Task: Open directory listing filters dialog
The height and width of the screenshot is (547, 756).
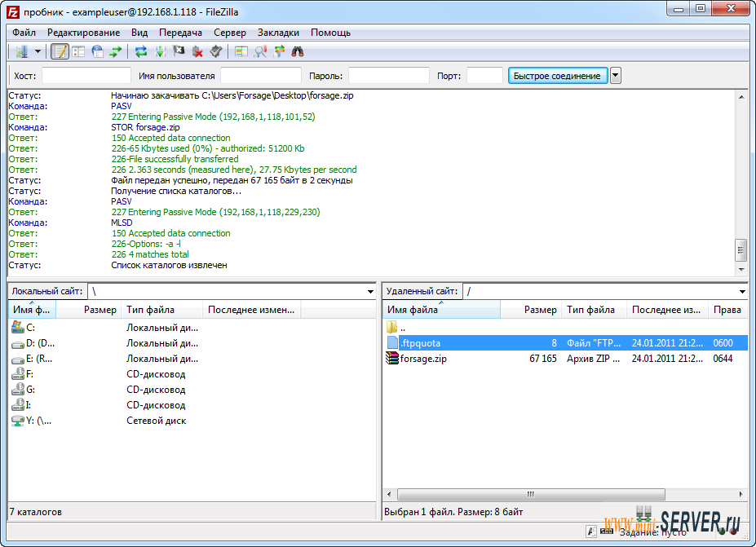Action: pos(241,51)
